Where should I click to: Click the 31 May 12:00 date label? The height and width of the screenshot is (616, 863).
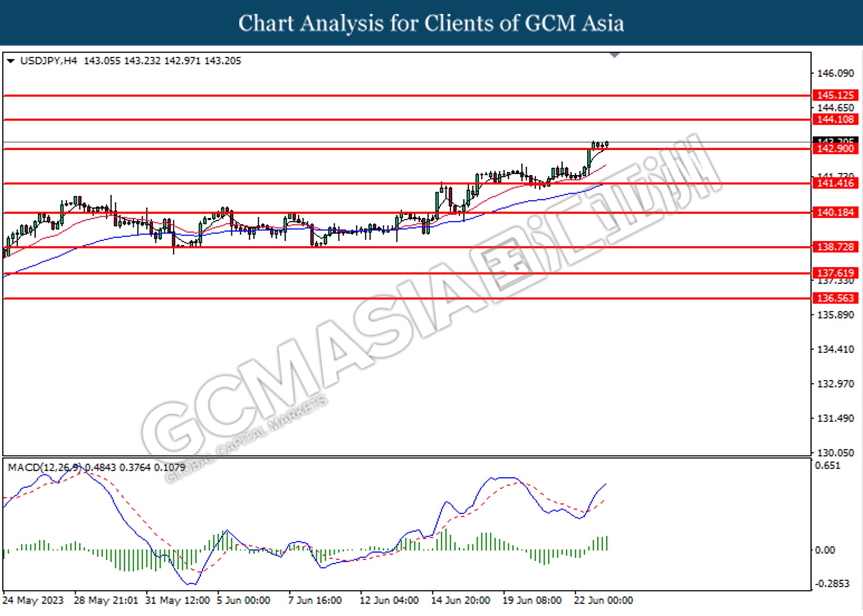tap(178, 600)
